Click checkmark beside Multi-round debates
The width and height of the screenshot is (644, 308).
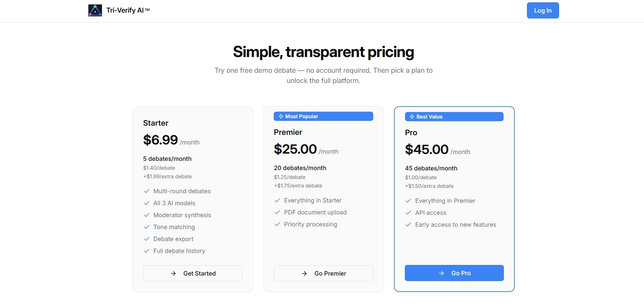coord(147,191)
